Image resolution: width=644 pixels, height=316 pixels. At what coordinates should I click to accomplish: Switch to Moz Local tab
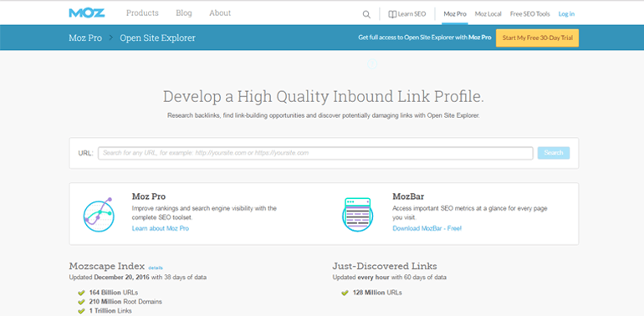click(488, 14)
